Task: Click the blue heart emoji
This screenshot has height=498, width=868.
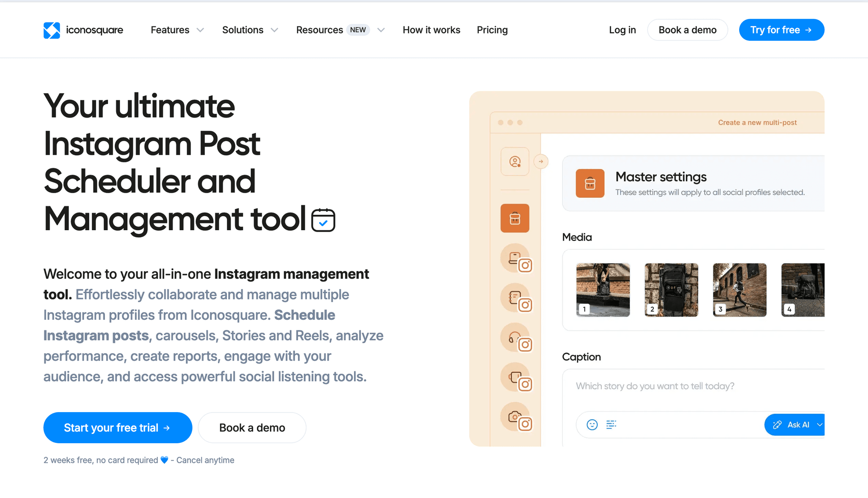Action: tap(165, 460)
